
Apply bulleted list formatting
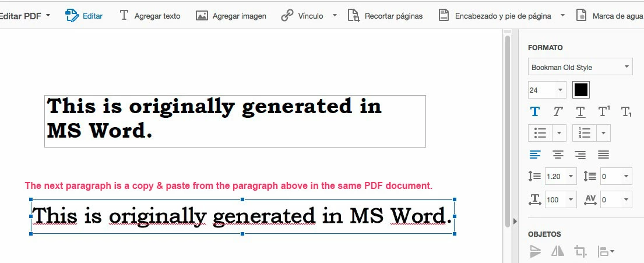540,133
